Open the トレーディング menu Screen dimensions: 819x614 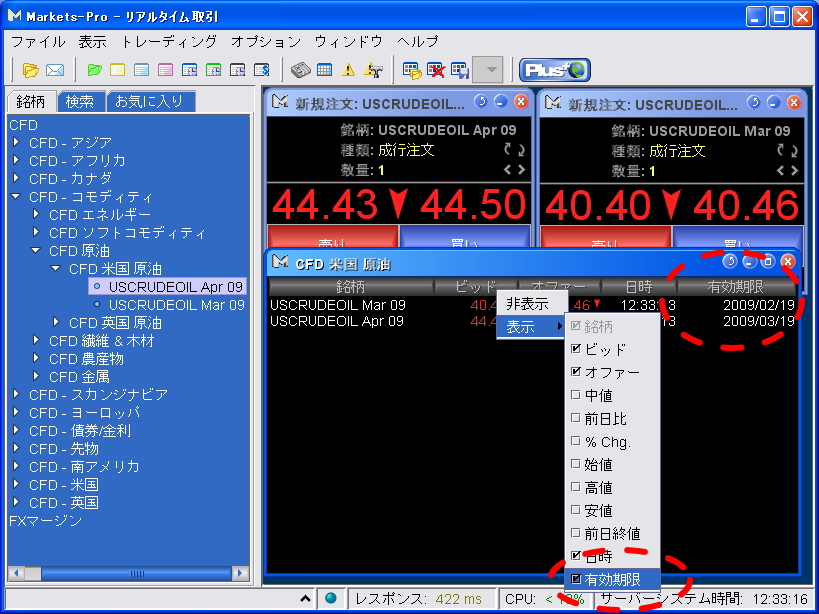(x=169, y=42)
